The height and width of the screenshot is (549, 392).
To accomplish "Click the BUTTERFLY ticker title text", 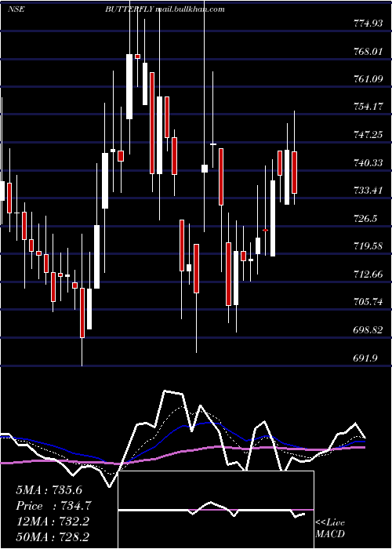I will 129,9.
